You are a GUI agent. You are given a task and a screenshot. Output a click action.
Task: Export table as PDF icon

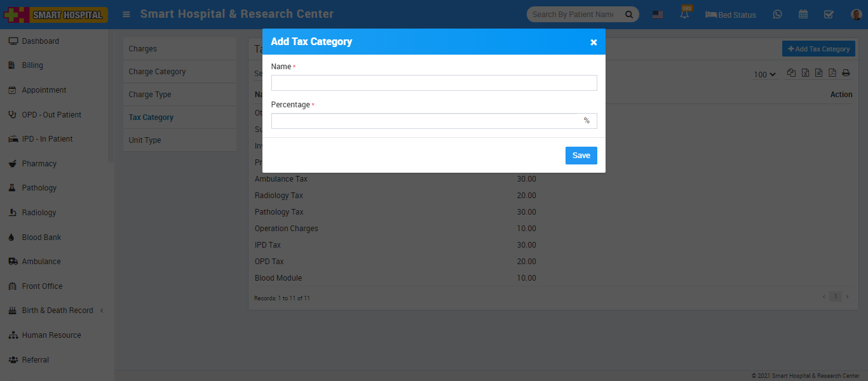click(x=832, y=73)
